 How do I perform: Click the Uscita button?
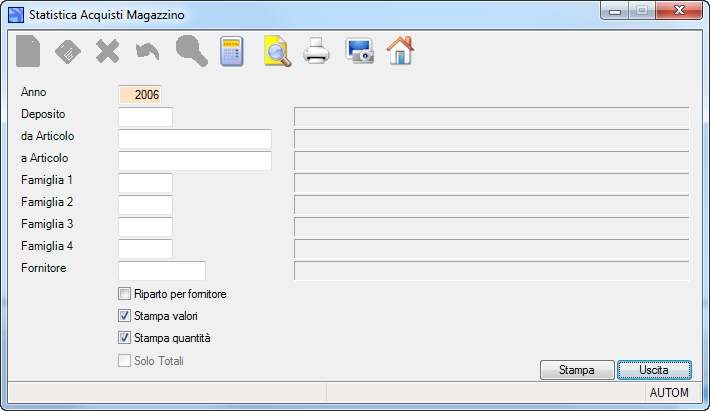click(x=654, y=370)
